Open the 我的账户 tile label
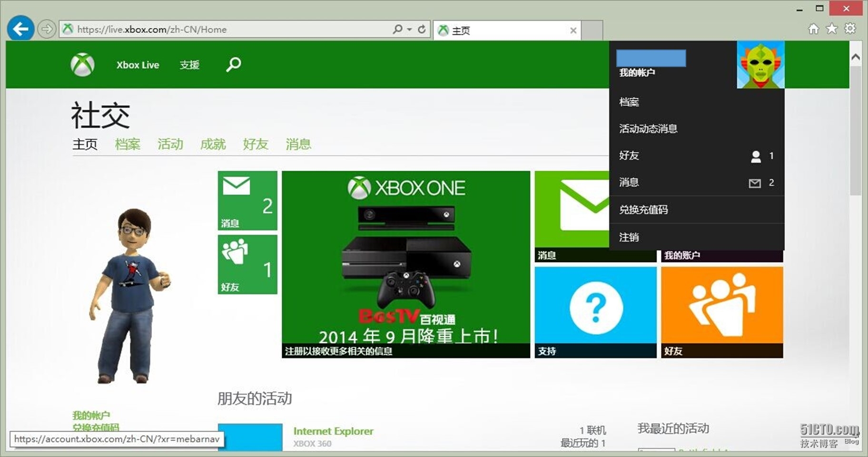This screenshot has width=868, height=457. pos(682,255)
